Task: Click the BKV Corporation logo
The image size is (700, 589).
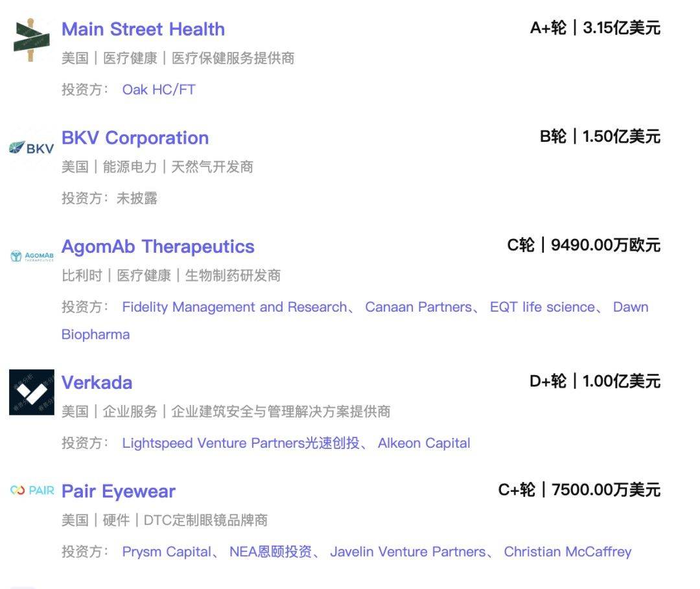Action: pos(31,148)
